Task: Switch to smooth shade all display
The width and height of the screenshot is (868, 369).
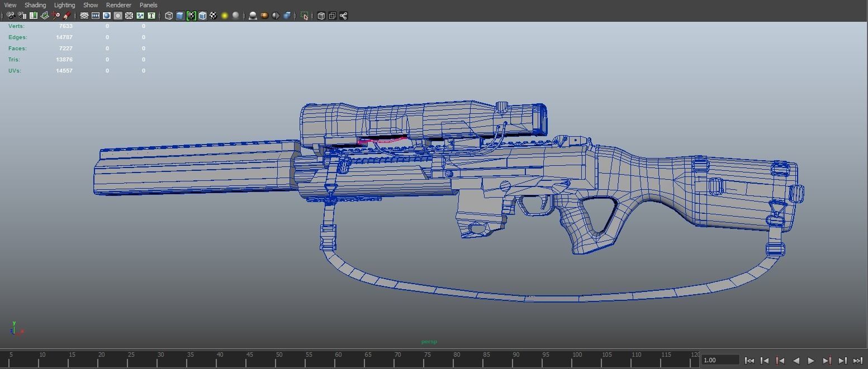Action: pyautogui.click(x=179, y=16)
